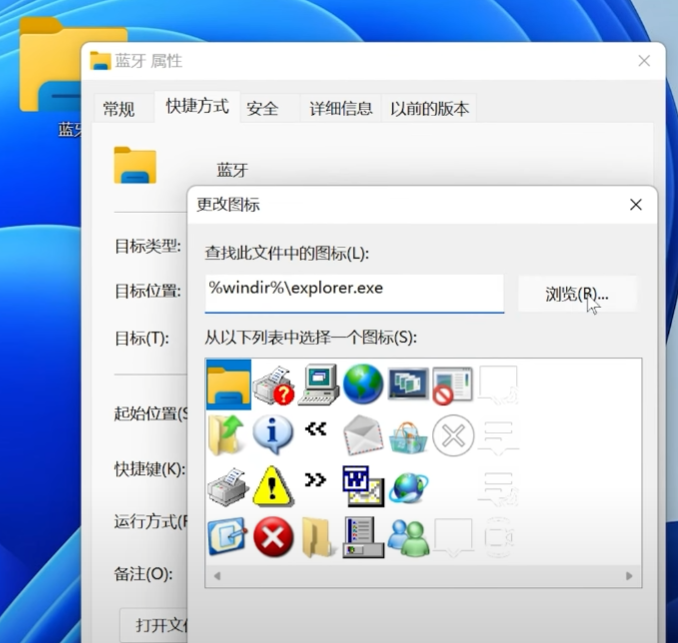Select the W crossword puzzle icon
The image size is (678, 643).
click(363, 486)
